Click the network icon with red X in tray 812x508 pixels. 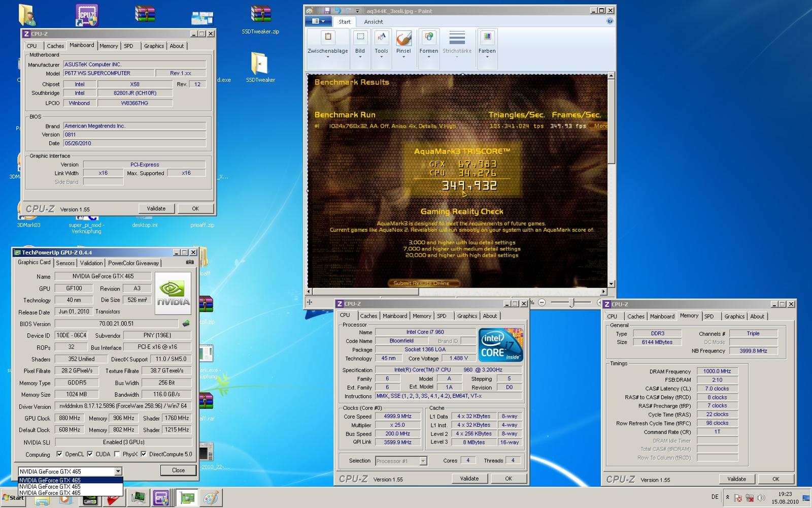click(749, 498)
